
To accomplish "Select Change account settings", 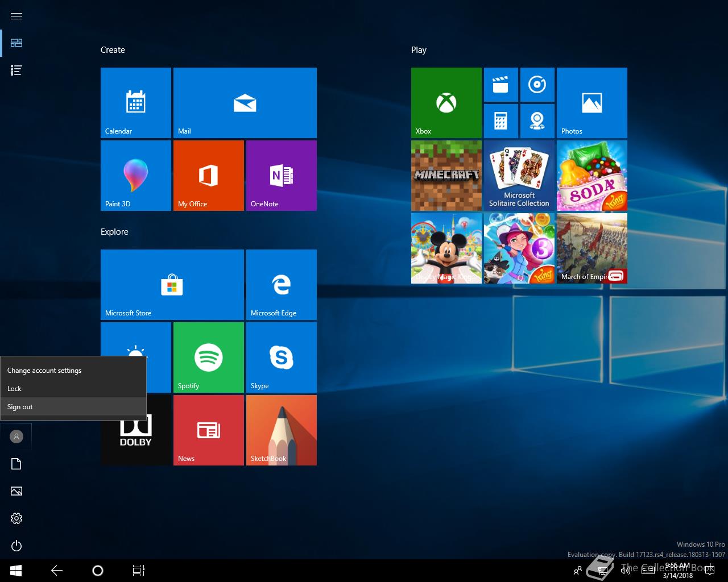I will pos(73,371).
